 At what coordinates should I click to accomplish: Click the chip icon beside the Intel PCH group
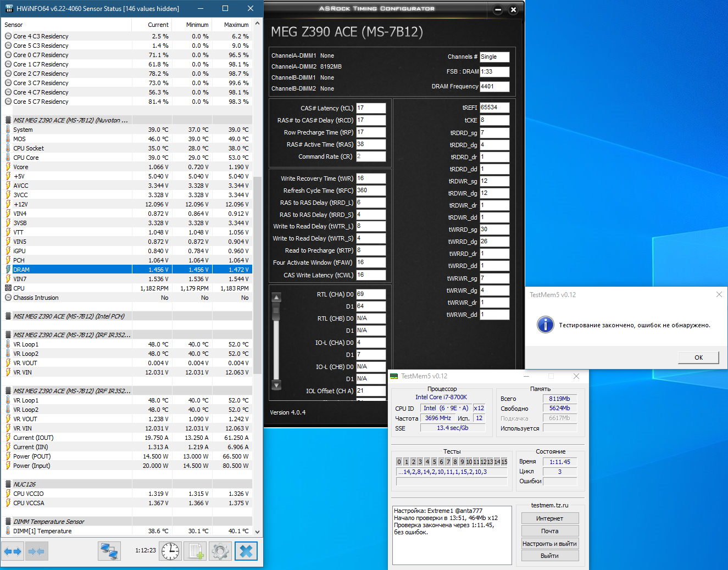point(8,316)
